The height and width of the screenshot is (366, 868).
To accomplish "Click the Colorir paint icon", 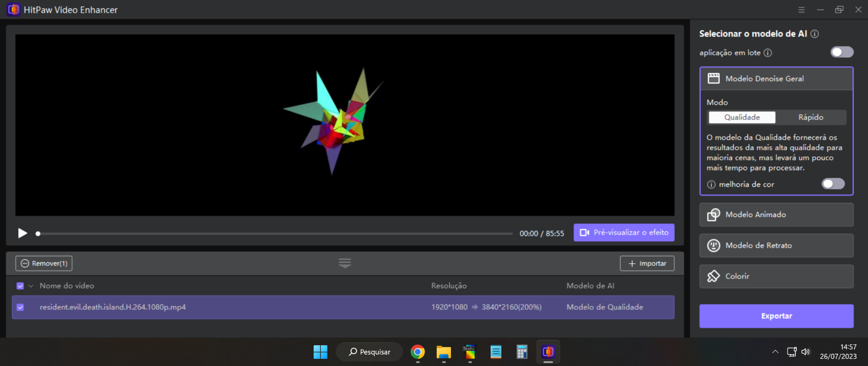I will pyautogui.click(x=714, y=276).
